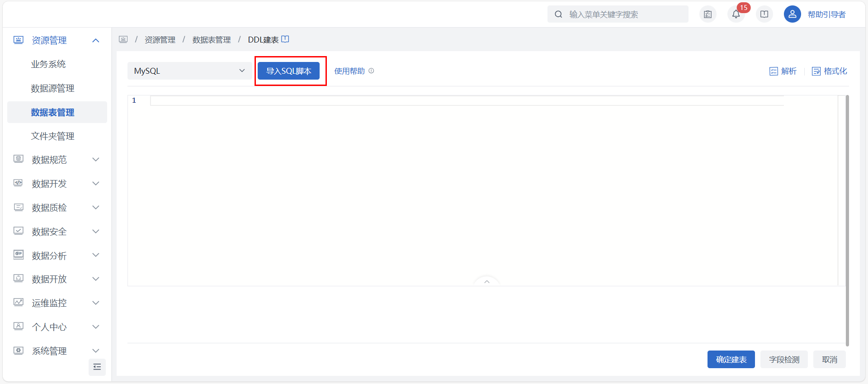This screenshot has height=384, width=868.
Task: Collapse the sidebar with the fold icon
Action: 97,367
